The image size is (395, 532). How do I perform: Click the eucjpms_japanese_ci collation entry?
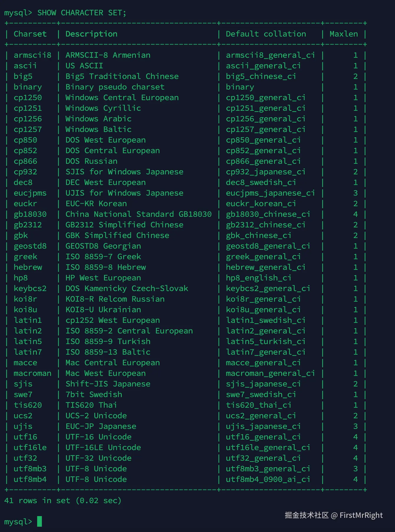270,193
